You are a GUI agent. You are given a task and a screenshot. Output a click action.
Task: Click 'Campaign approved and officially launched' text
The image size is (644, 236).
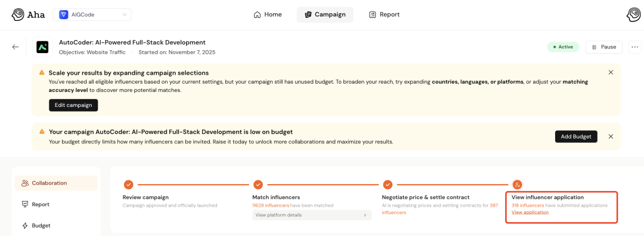click(x=170, y=205)
